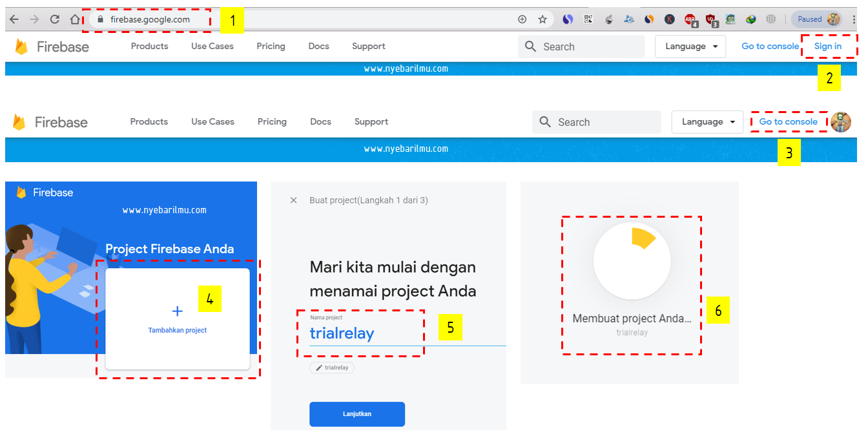
Task: Click the browser forward arrow
Action: pyautogui.click(x=34, y=19)
